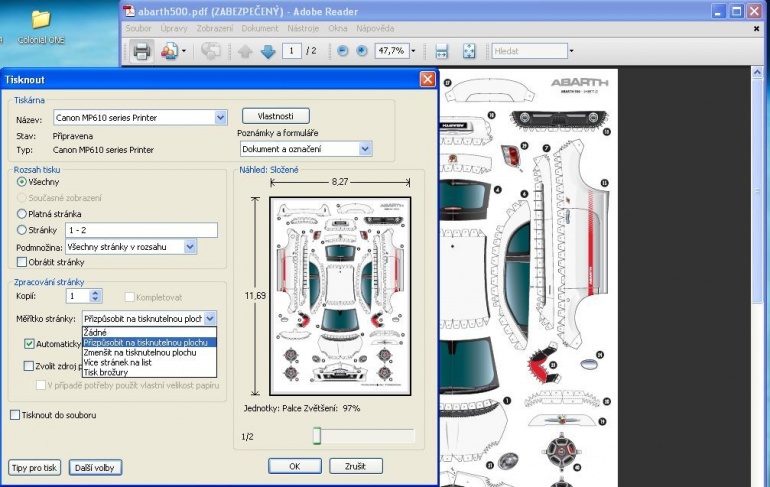
Task: Click the Náhled: Složené preview label
Action: (269, 170)
